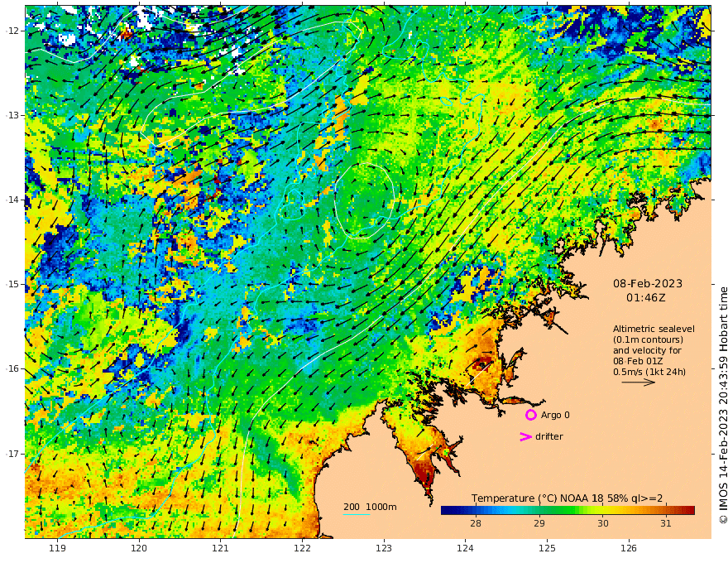Image resolution: width=728 pixels, height=563 pixels.
Task: Click longitude axis label 125
Action: (x=547, y=548)
